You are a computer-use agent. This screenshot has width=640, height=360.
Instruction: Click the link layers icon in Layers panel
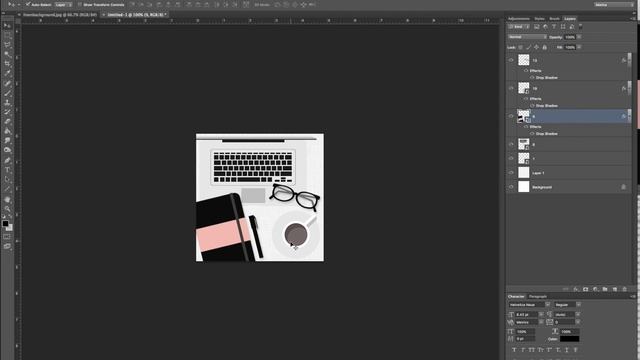[x=566, y=289]
